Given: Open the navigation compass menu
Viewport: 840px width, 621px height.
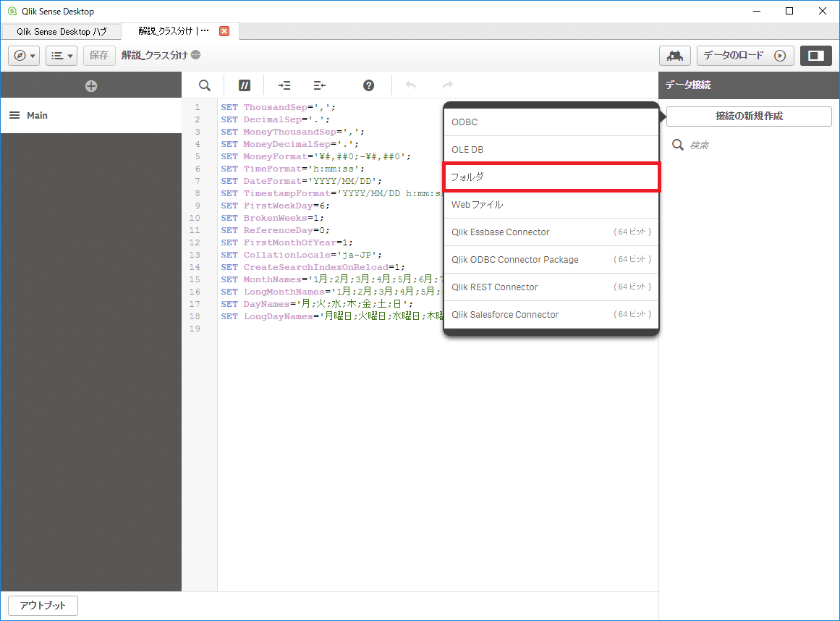Looking at the screenshot, I should [x=24, y=56].
